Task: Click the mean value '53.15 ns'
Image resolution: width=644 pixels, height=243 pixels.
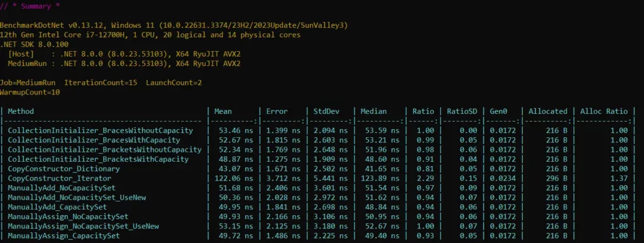Action: [x=236, y=226]
